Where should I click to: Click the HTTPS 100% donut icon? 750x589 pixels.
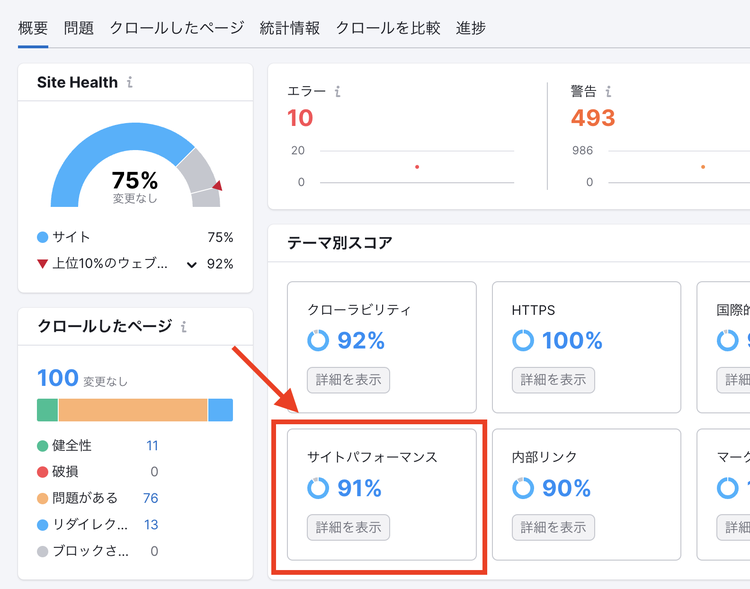click(x=523, y=341)
